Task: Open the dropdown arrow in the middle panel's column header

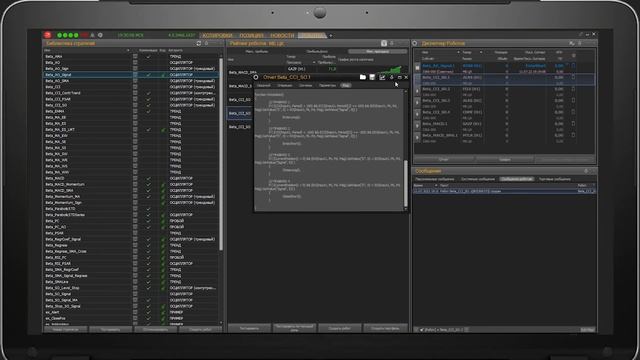Action: click(314, 62)
